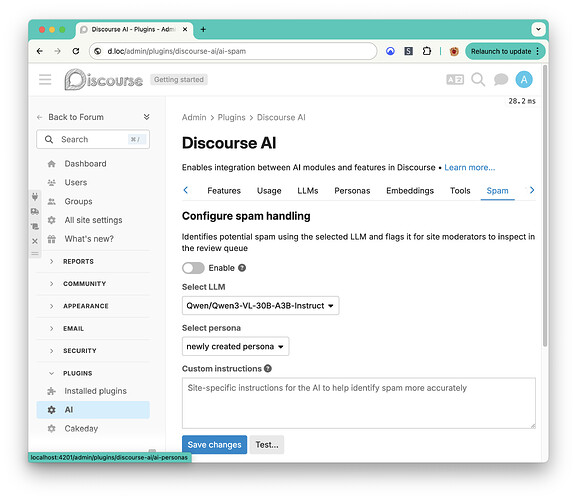Click the red browser profile avatar icon
577x500 pixels.
(x=454, y=51)
